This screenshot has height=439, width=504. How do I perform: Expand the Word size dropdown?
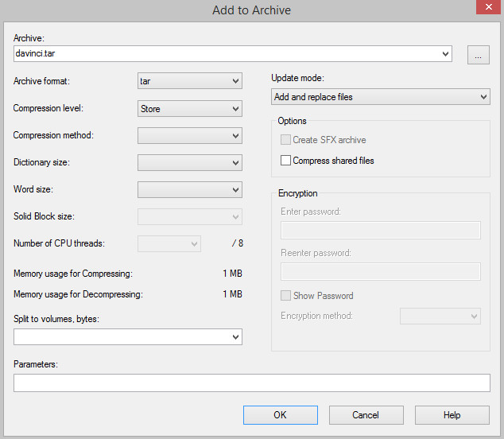point(190,189)
